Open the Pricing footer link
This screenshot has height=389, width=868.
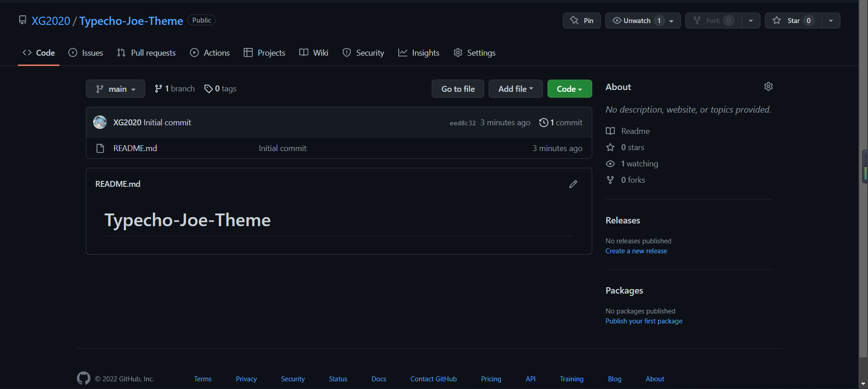click(491, 379)
